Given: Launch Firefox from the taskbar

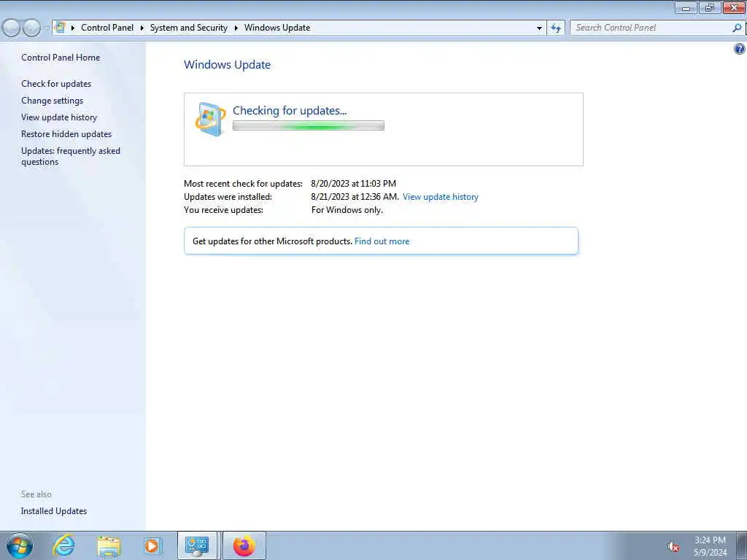Looking at the screenshot, I should tap(244, 545).
